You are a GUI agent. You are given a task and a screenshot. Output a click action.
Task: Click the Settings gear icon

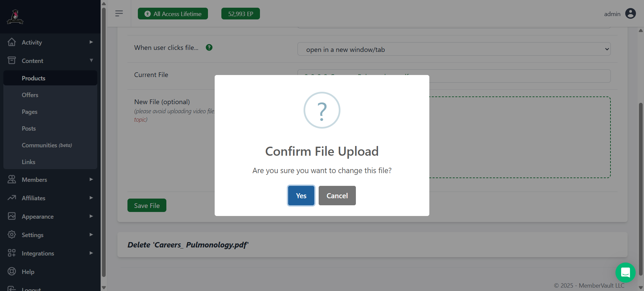[12, 234]
